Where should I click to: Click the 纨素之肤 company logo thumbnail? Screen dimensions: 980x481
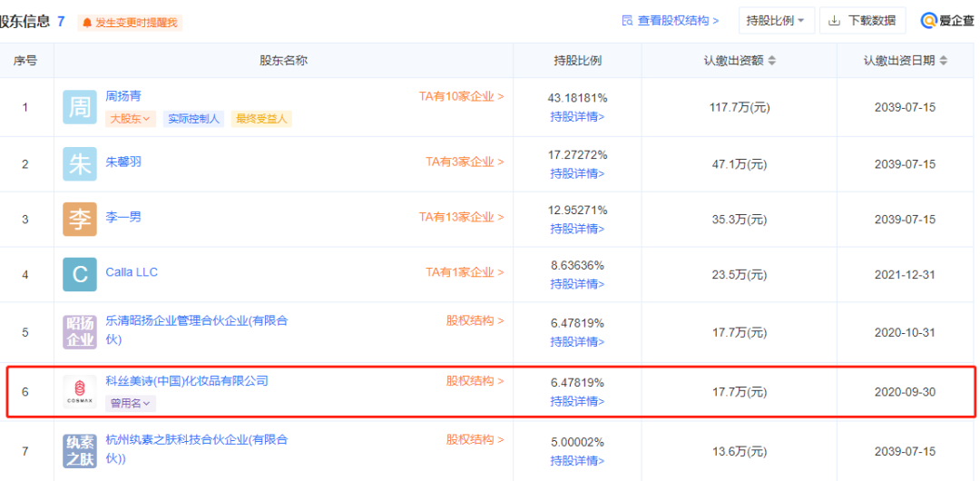(x=80, y=451)
